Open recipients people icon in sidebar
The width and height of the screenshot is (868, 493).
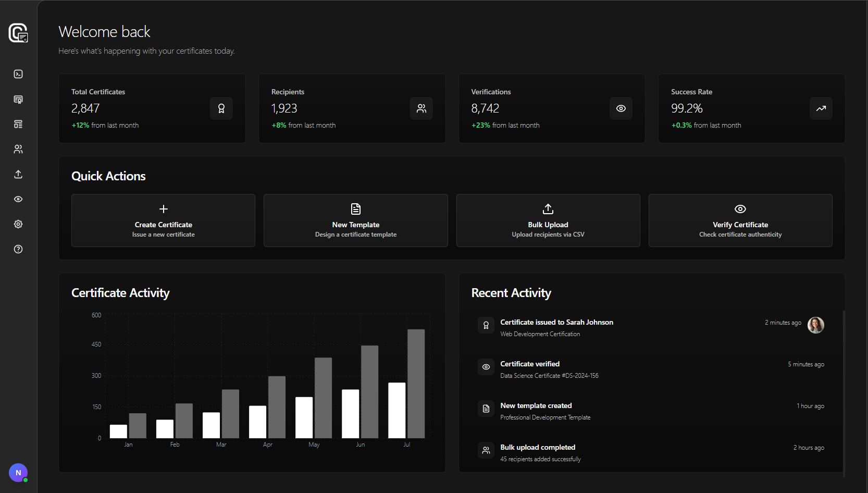(x=18, y=149)
